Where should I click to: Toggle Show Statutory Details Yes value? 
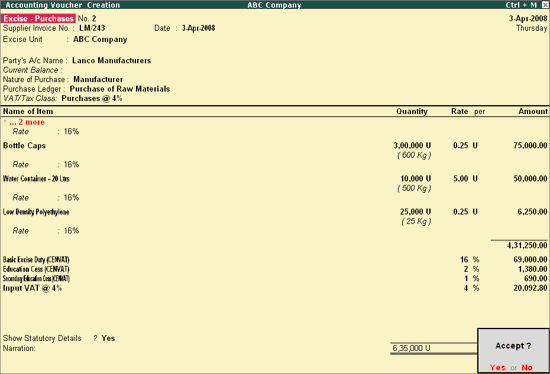(x=108, y=338)
